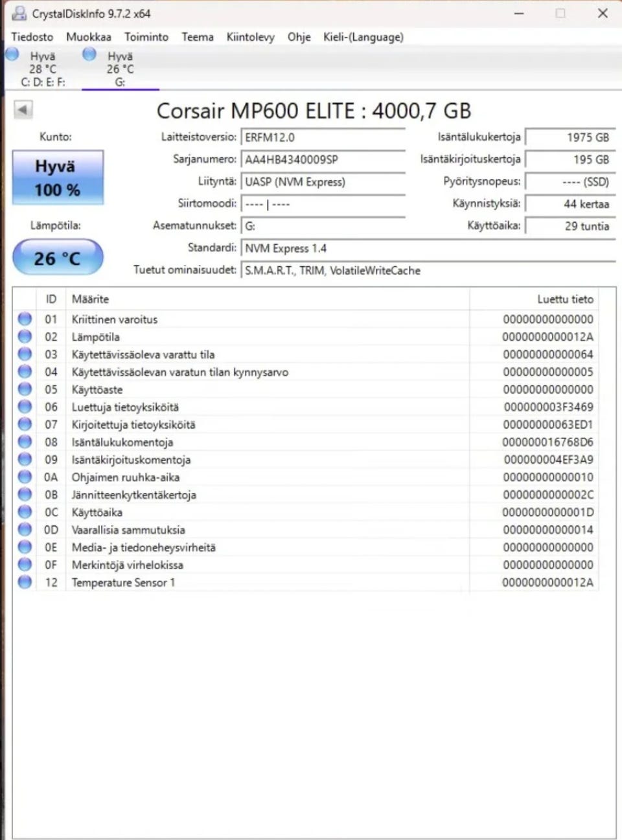Viewport: 622px width, 840px height.
Task: Click the Käyttöaika value 29 tuntia
Action: pos(570,226)
